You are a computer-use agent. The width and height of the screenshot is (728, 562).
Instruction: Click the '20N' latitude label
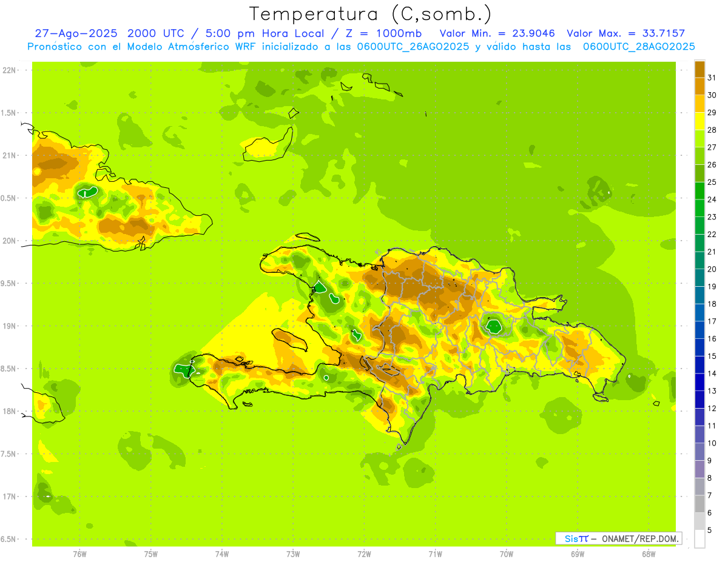9,241
